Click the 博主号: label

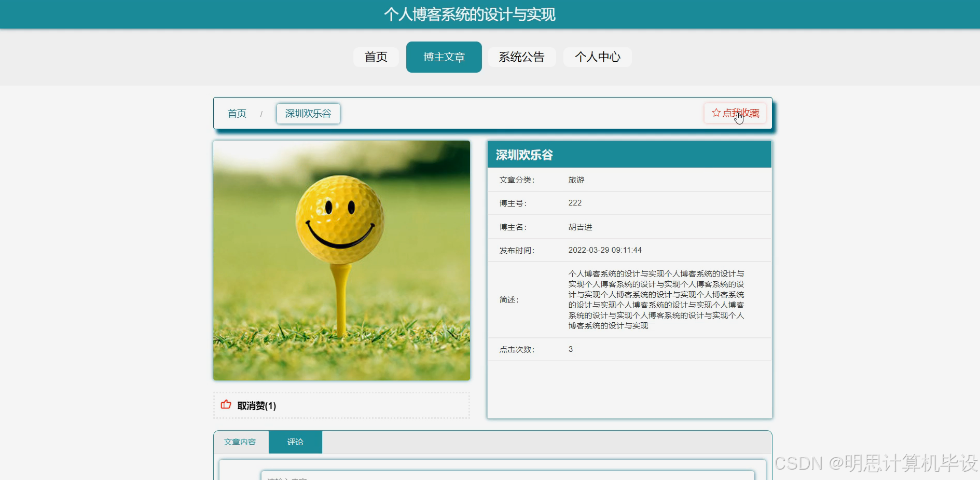click(x=513, y=203)
